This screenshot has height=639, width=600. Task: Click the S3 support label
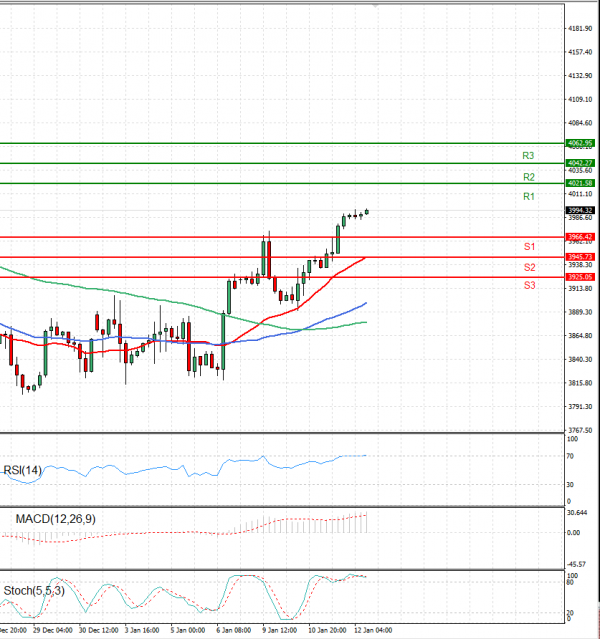(x=529, y=285)
